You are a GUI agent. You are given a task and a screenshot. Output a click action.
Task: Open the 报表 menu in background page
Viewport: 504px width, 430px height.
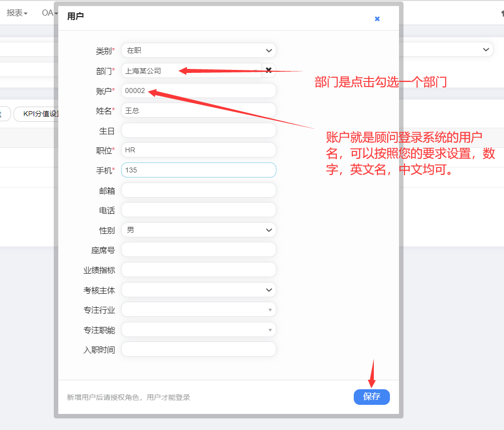point(17,13)
